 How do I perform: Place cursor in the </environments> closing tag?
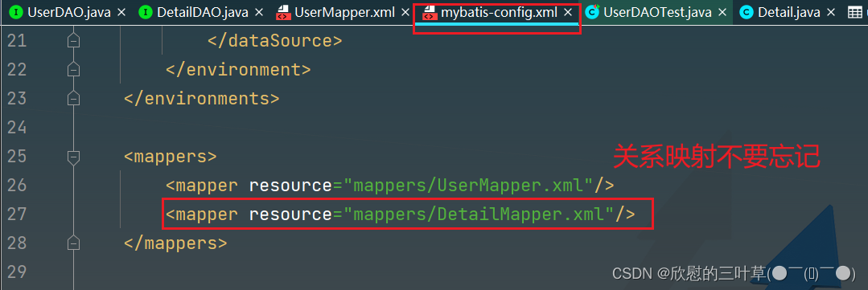201,98
